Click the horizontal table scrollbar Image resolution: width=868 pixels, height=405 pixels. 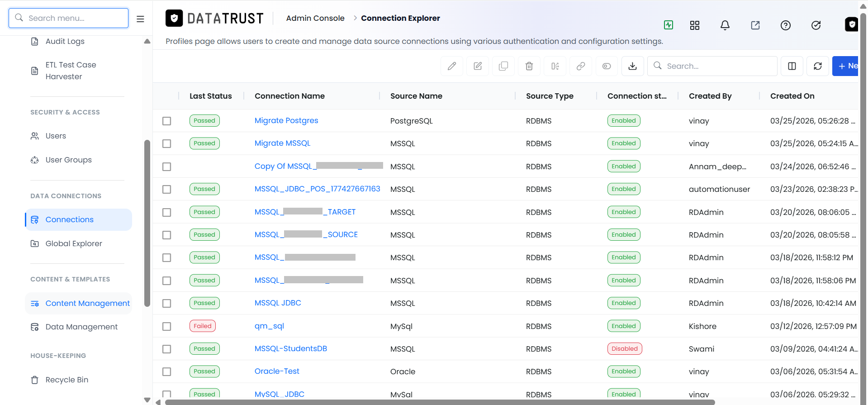point(440,402)
